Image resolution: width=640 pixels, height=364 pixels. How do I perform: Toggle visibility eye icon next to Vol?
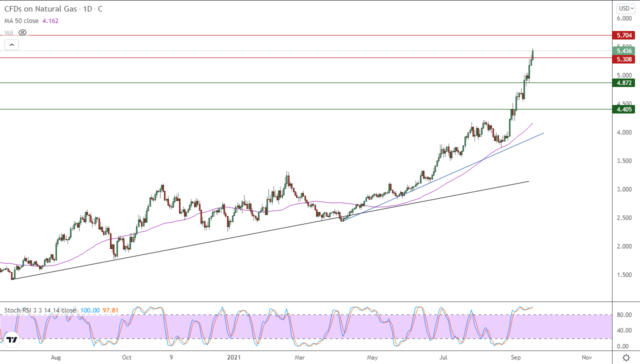tap(22, 32)
